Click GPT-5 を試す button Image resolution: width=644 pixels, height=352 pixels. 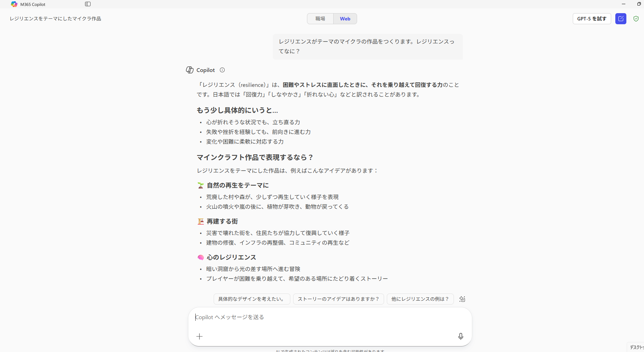[x=592, y=19]
